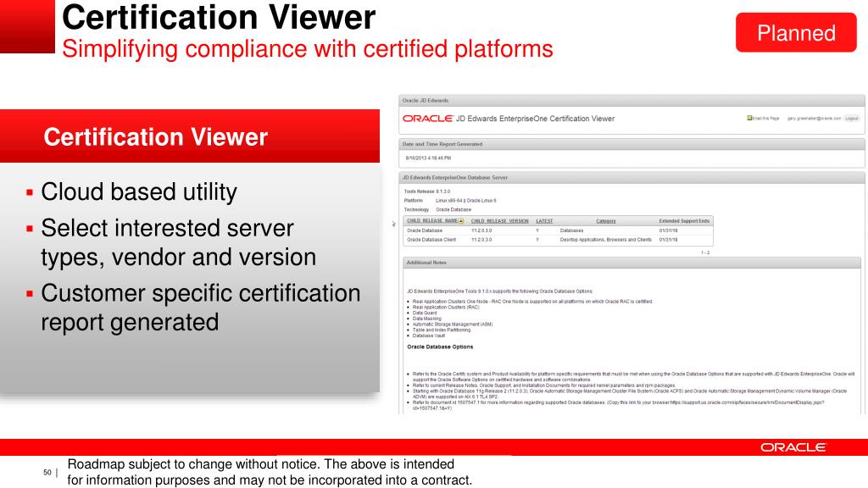This screenshot has width=868, height=488.
Task: Click the Data Guard bullet
Action: click(x=425, y=313)
